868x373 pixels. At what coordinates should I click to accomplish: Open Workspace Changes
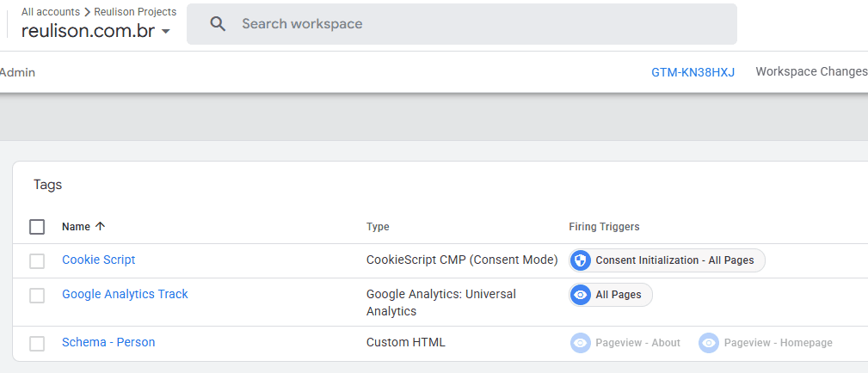click(x=811, y=71)
